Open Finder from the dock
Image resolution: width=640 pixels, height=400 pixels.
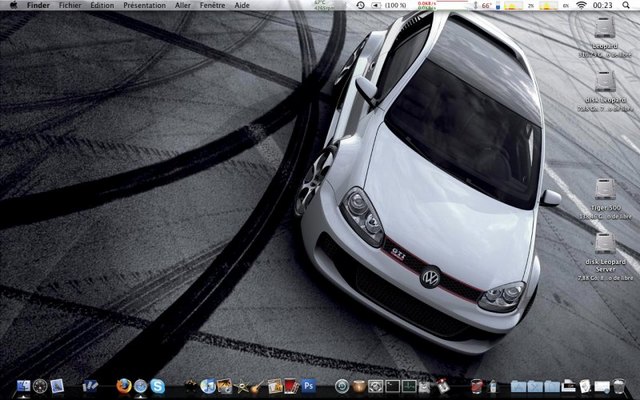(x=22, y=385)
